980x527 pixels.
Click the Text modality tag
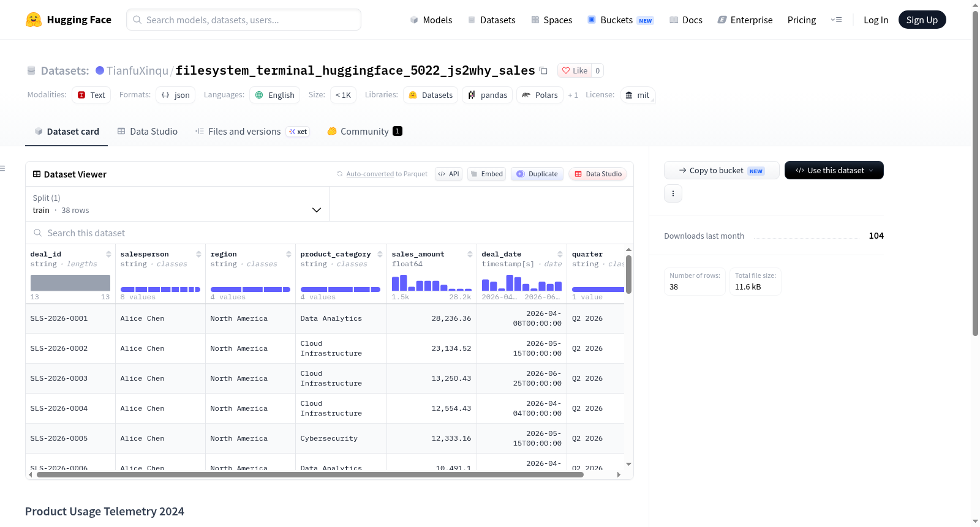(91, 95)
